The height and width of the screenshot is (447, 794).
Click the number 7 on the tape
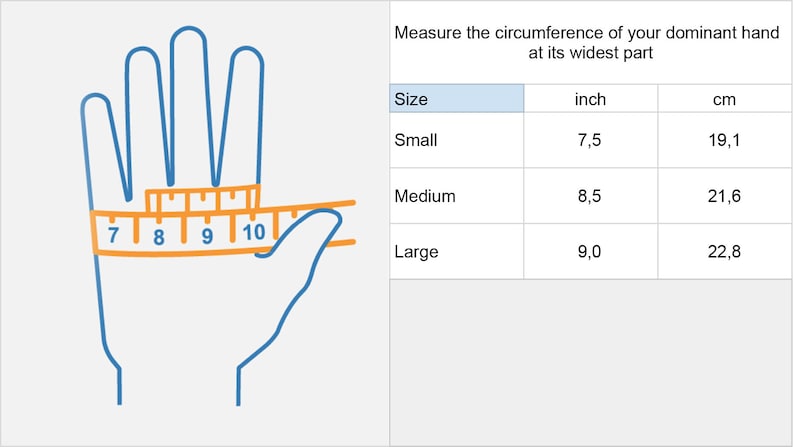click(x=113, y=235)
